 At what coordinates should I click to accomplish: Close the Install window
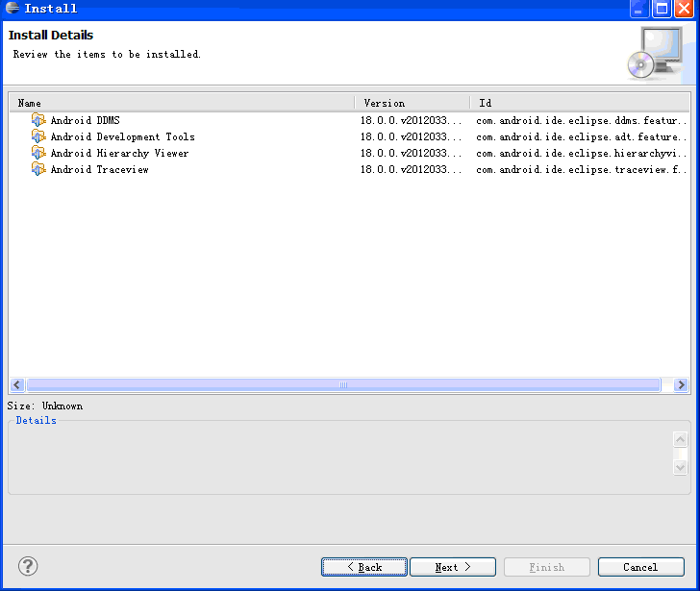[x=684, y=9]
